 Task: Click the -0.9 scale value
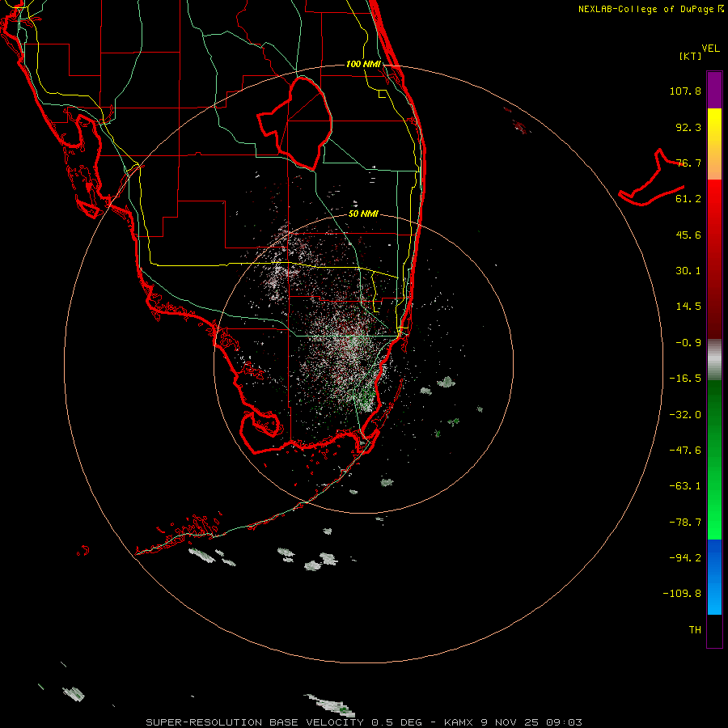[688, 343]
